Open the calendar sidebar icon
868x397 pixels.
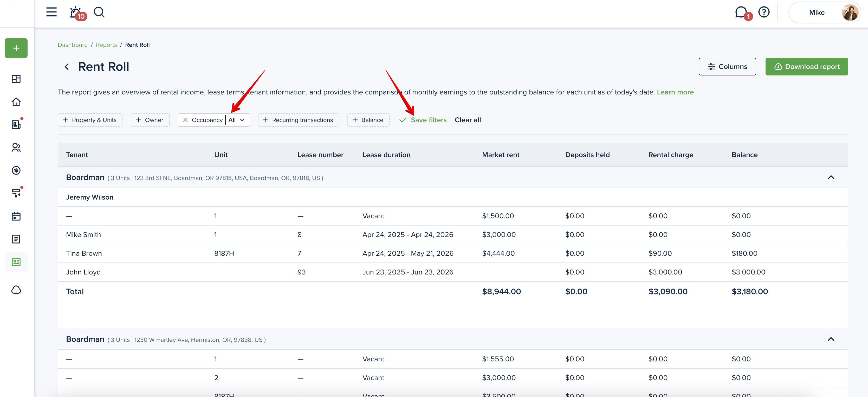(16, 216)
